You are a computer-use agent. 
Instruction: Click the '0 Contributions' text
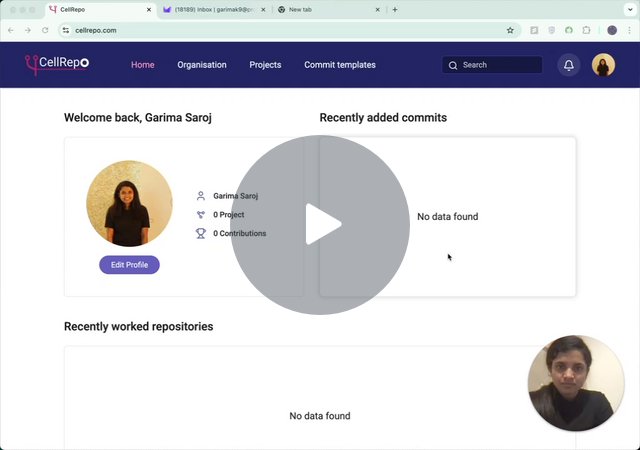coord(240,234)
